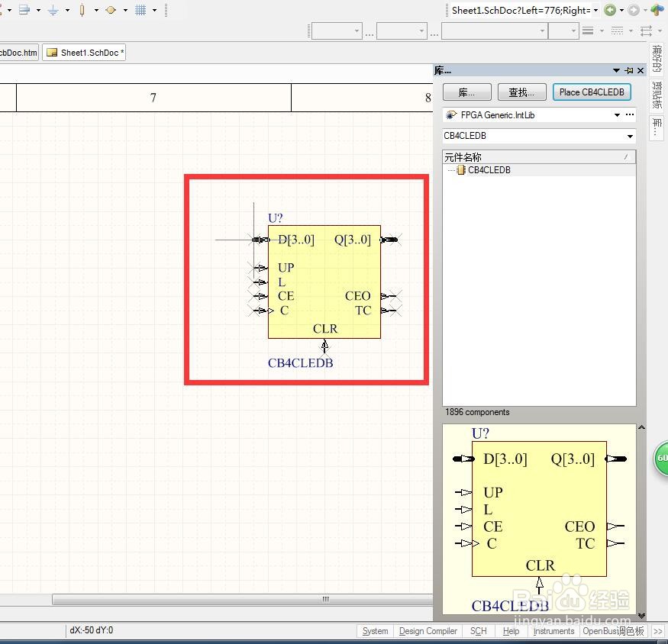Open the 偏好的 side panel tab

(x=657, y=58)
